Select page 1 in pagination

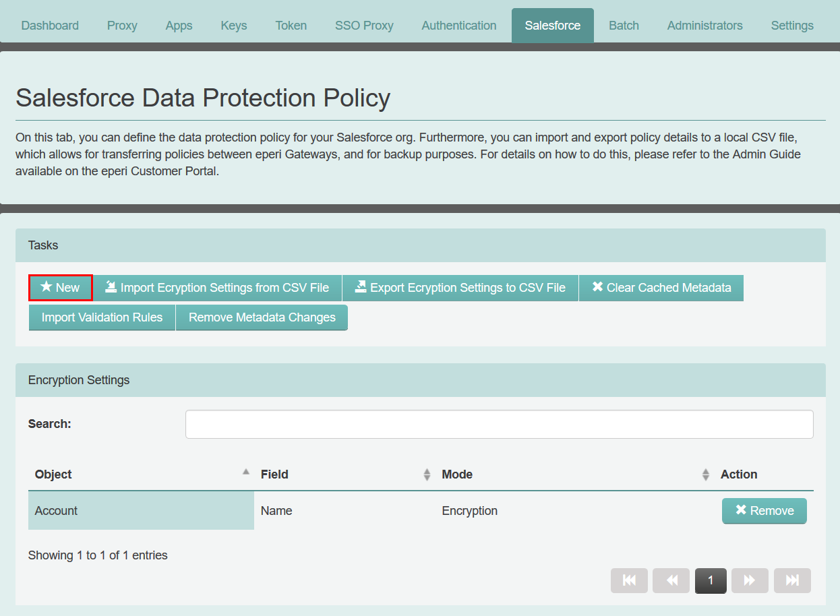pos(711,580)
